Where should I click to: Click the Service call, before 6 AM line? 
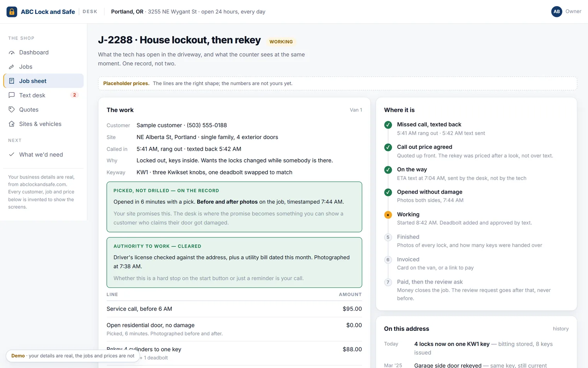pos(139,309)
